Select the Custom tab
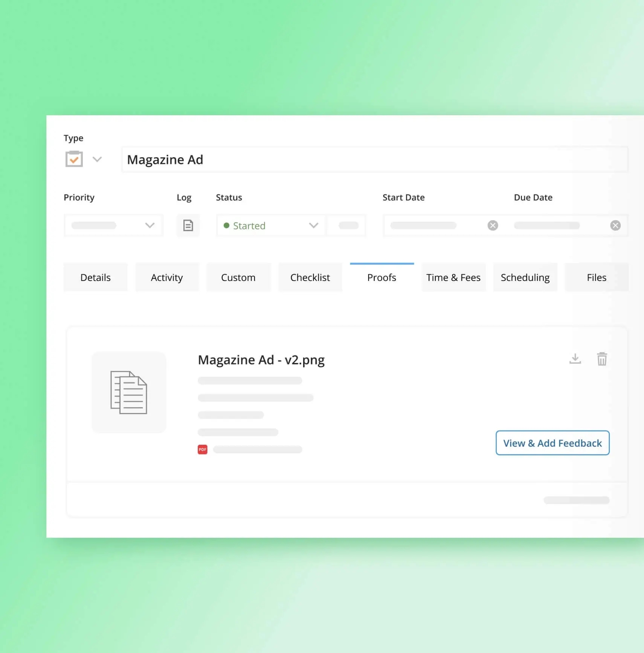Image resolution: width=644 pixels, height=653 pixels. (238, 277)
